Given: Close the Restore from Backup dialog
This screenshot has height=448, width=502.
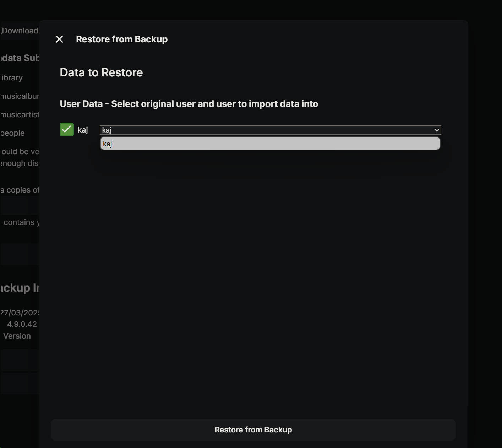Looking at the screenshot, I should [x=59, y=39].
